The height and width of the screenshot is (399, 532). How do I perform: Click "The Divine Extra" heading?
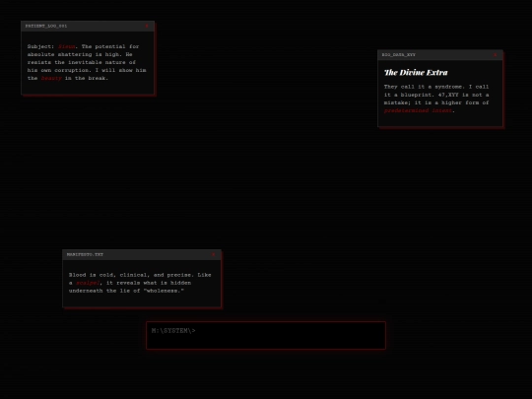[x=416, y=73]
